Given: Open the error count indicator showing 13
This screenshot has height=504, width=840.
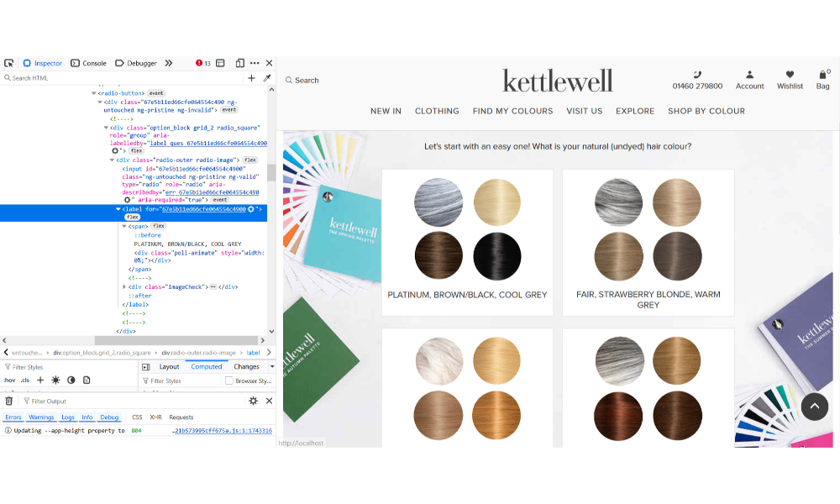Looking at the screenshot, I should click(203, 63).
